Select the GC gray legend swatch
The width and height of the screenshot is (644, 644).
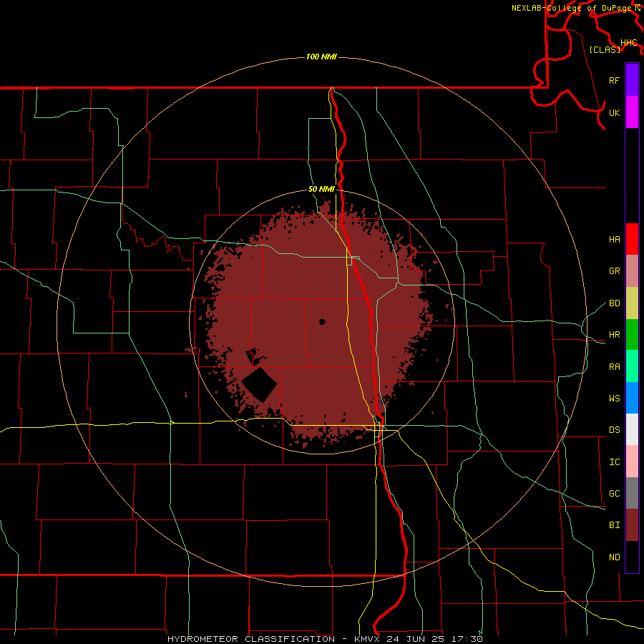(632, 493)
